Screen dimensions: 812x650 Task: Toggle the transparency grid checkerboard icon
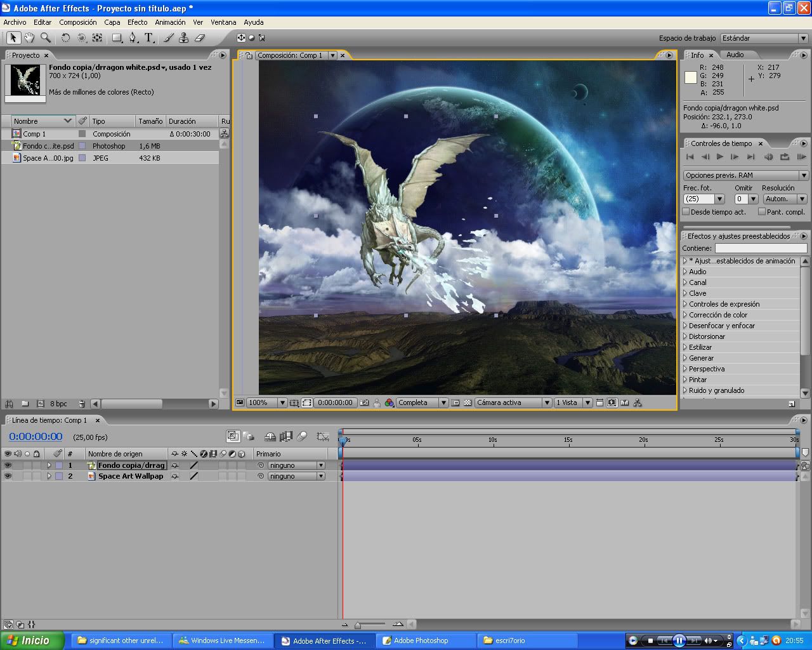pos(468,402)
